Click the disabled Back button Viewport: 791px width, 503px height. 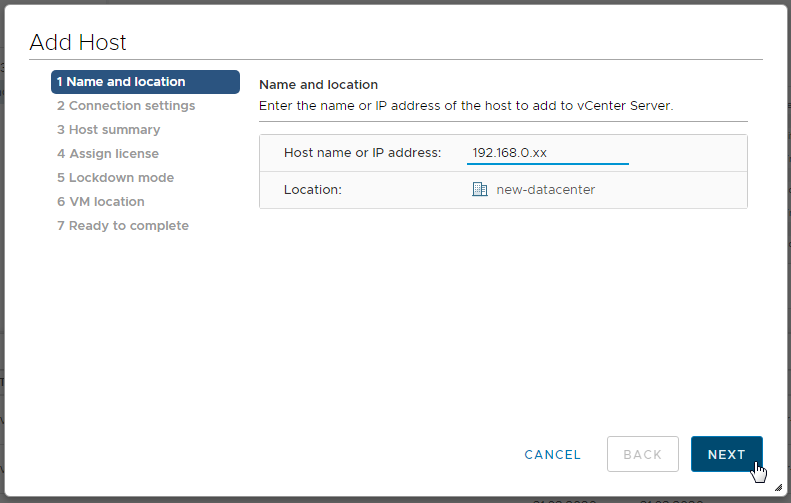642,455
